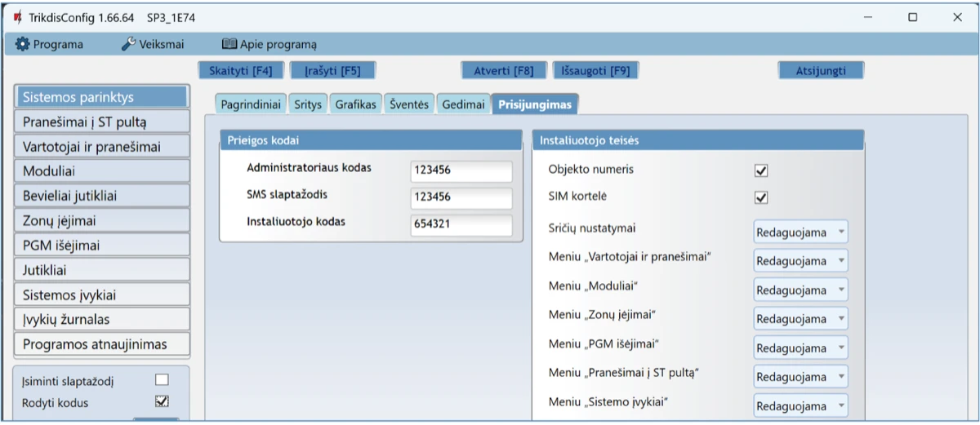Disable the Rodyti kodus checkbox
This screenshot has width=980, height=425.
point(162,401)
